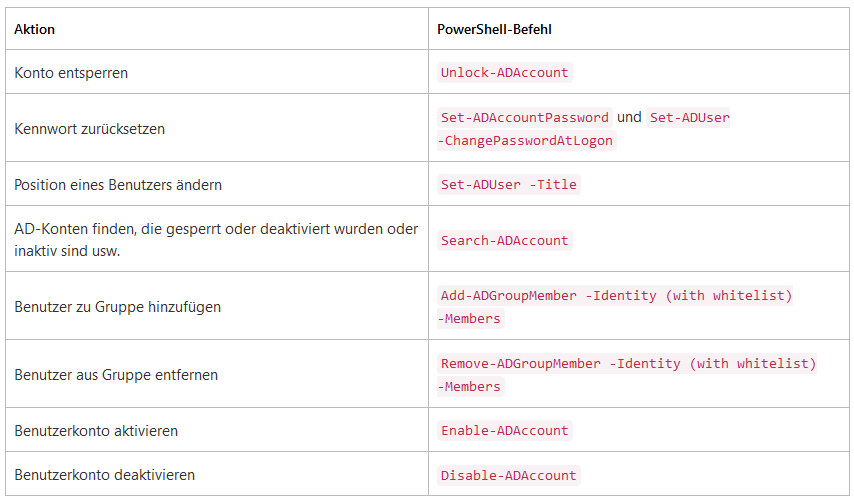Click the Set-ADUser code next to 'und'
Viewport: 854px width, 502px height.
(688, 117)
